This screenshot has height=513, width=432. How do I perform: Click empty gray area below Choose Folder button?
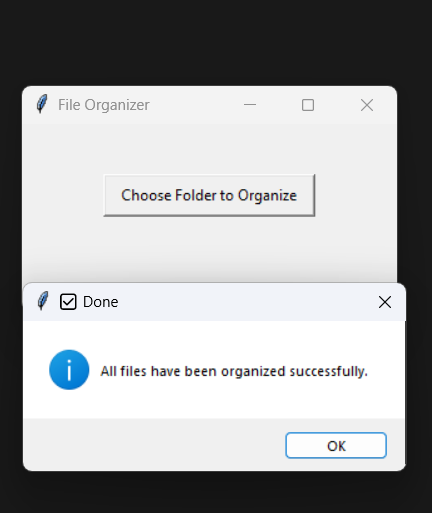coord(209,248)
